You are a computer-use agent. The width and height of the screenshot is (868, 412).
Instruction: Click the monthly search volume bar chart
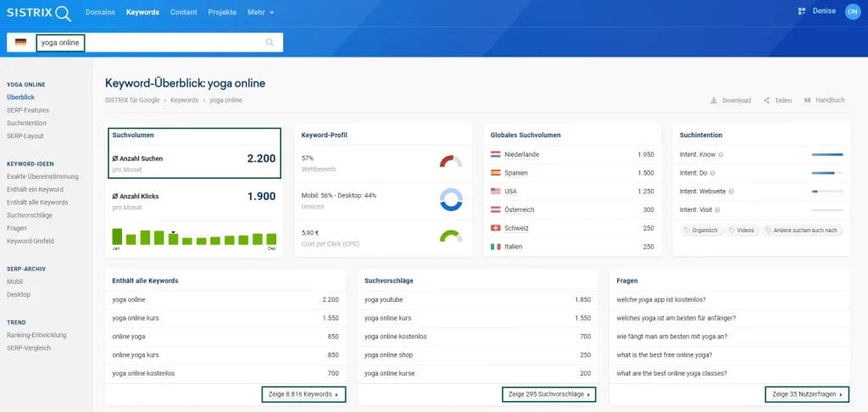click(x=194, y=238)
